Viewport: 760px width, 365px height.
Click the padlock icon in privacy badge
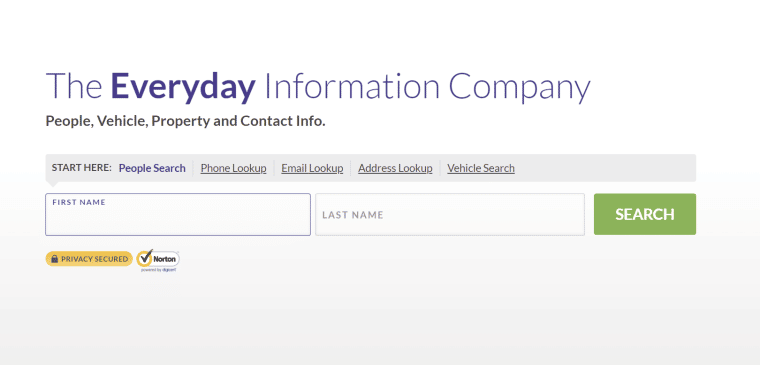tap(54, 259)
